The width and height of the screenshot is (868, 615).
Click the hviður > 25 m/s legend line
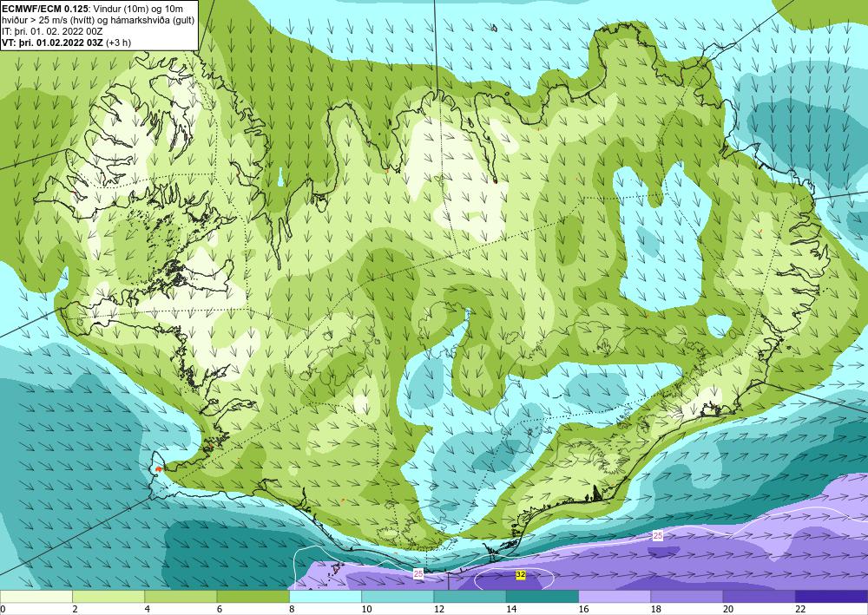pos(97,20)
